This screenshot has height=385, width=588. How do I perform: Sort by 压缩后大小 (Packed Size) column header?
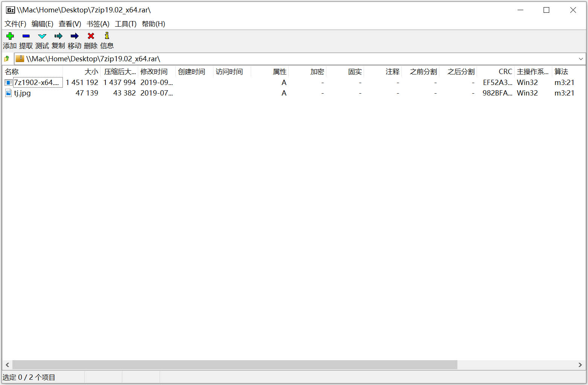[119, 72]
